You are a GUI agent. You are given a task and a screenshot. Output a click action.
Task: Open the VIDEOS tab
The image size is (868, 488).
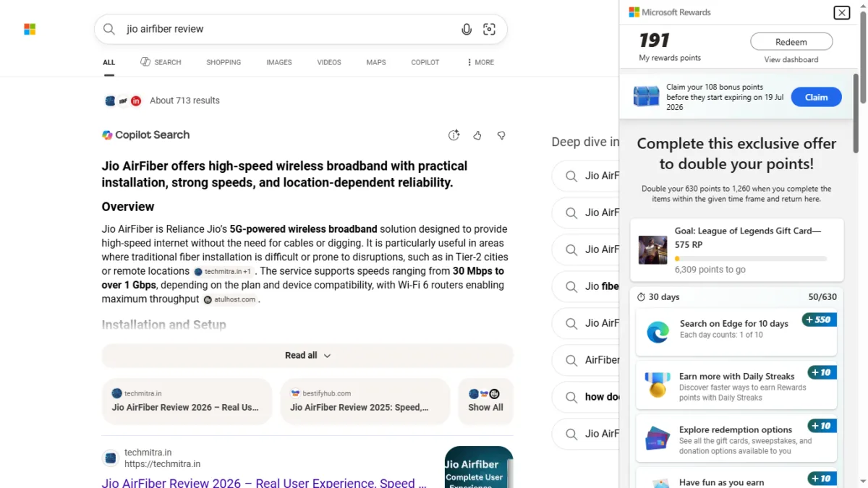click(x=329, y=62)
